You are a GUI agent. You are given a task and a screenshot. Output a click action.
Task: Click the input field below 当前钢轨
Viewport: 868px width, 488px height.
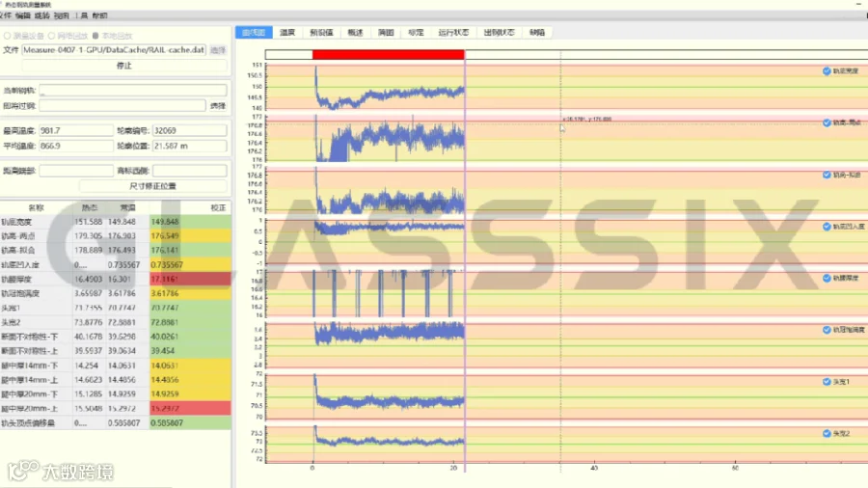click(122, 105)
